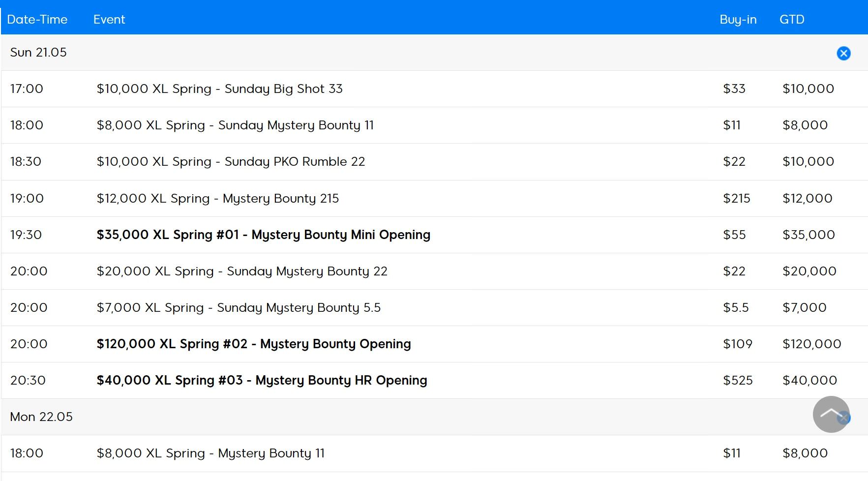Select the Sunday PKO Rumble 22 tournament
Viewport: 868px width, 481px height.
pos(231,162)
